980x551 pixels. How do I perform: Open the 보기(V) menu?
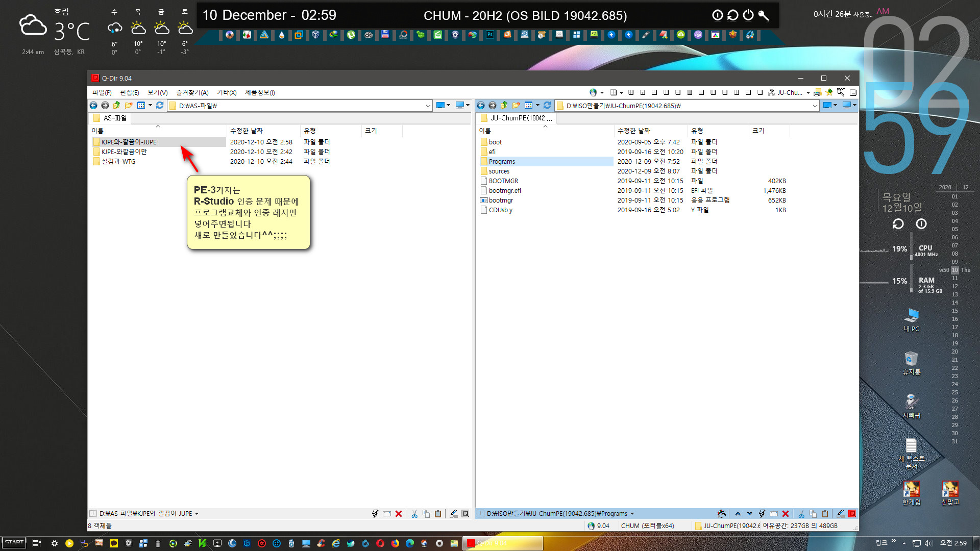pyautogui.click(x=157, y=93)
